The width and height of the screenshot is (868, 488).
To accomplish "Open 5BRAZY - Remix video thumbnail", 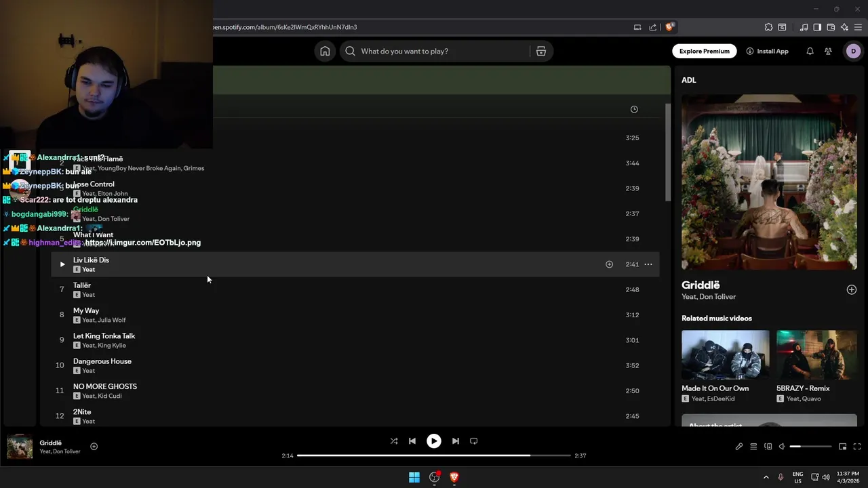I will [x=816, y=354].
